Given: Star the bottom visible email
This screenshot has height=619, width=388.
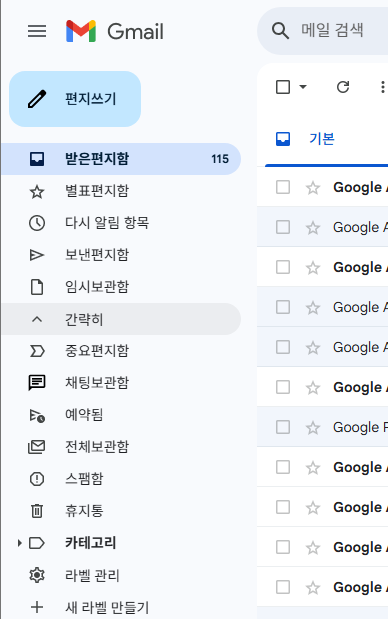Looking at the screenshot, I should (313, 588).
